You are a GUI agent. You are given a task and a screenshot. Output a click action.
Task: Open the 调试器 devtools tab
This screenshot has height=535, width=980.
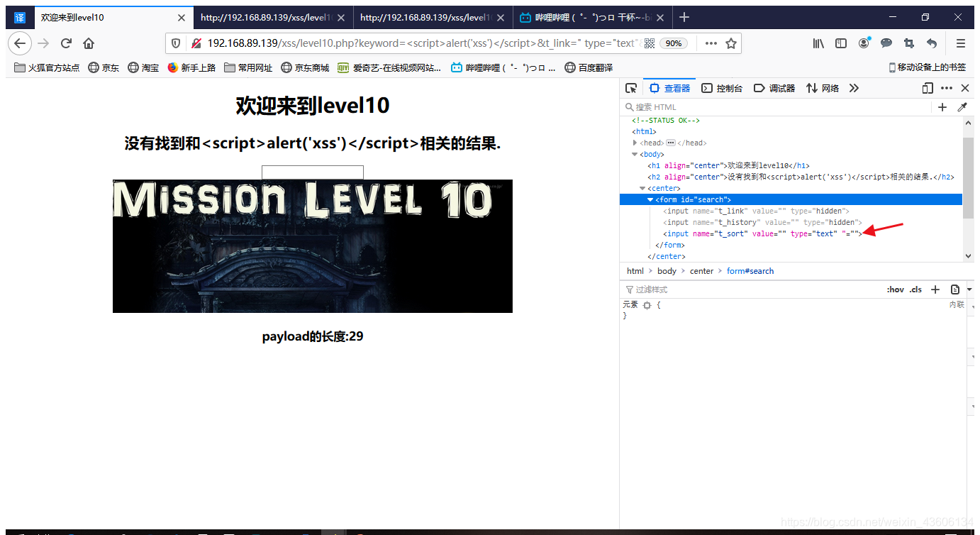tap(774, 87)
